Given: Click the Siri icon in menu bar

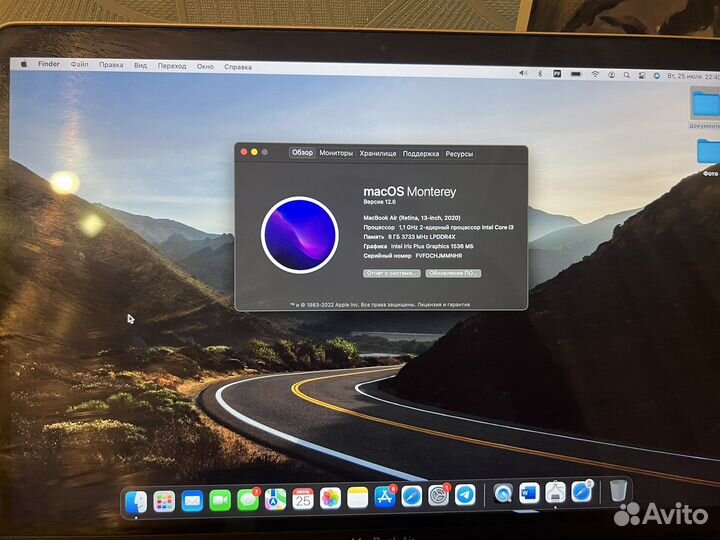Looking at the screenshot, I should pos(657,75).
